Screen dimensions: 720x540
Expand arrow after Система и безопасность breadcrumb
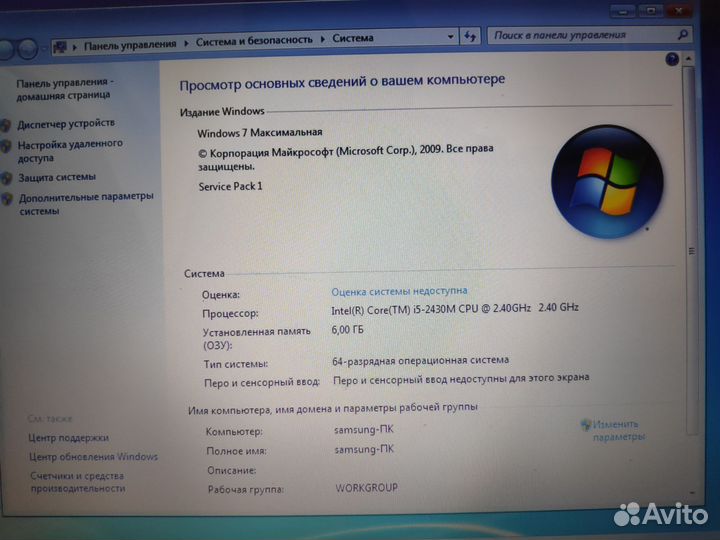coord(322,39)
